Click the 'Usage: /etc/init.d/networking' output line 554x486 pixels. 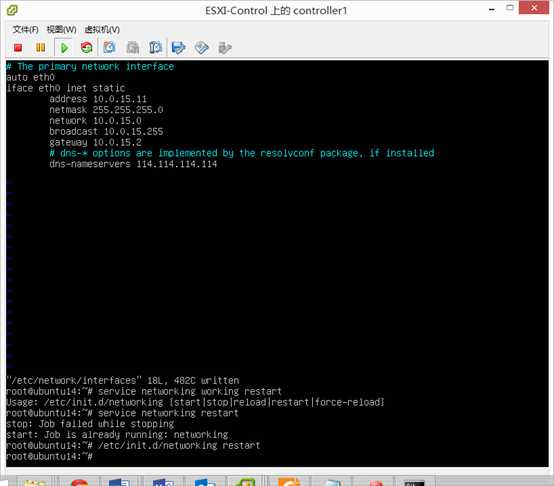pyautogui.click(x=195, y=402)
